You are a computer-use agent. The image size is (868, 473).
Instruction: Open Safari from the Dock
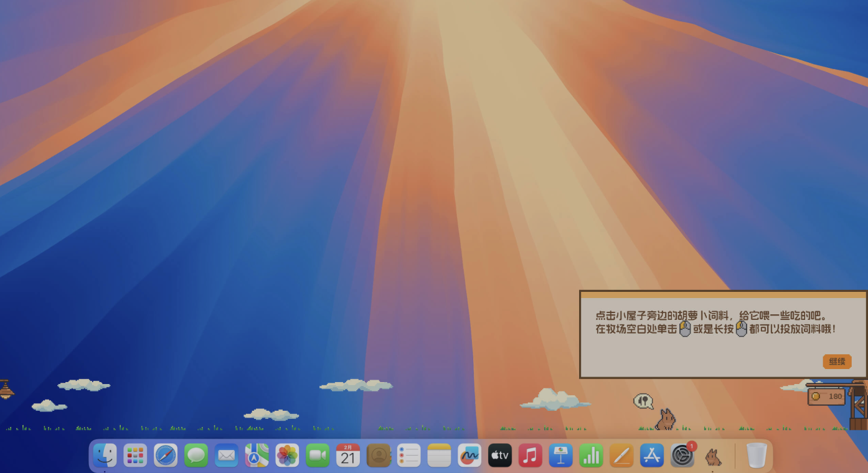pos(165,455)
